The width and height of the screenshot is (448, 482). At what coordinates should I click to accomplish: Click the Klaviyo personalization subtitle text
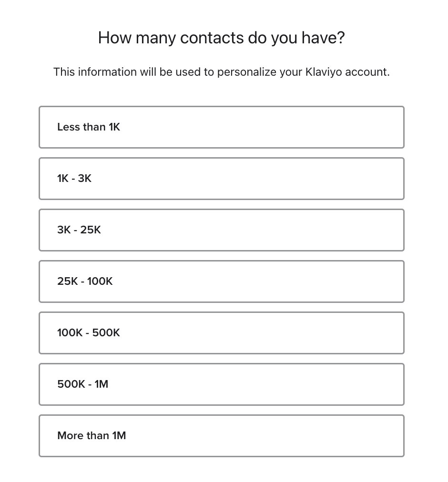coord(222,72)
